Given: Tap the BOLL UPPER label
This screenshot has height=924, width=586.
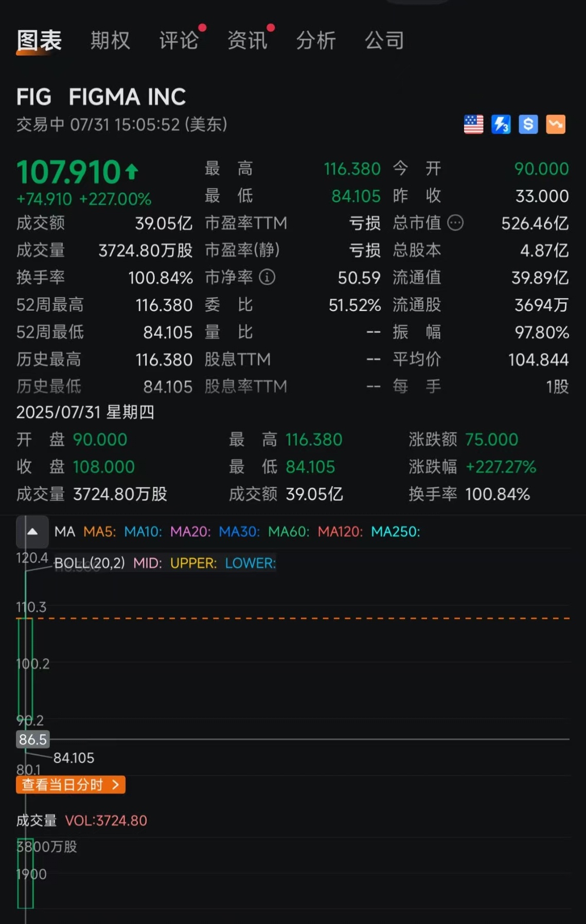Looking at the screenshot, I should coord(193,563).
